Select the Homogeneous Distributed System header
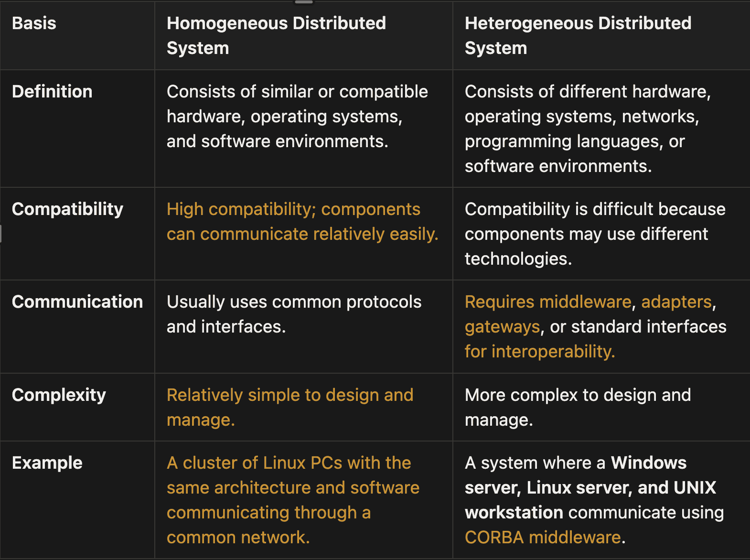 (x=276, y=36)
